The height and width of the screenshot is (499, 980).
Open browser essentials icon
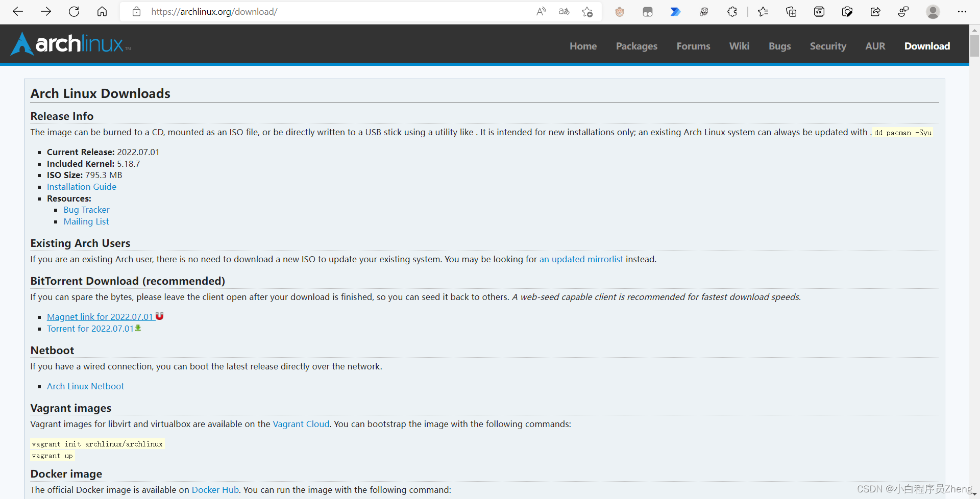[x=847, y=12]
